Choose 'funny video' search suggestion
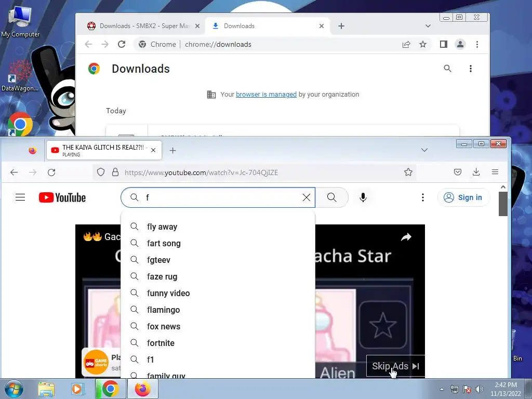Image resolution: width=532 pixels, height=399 pixels. pos(218,293)
